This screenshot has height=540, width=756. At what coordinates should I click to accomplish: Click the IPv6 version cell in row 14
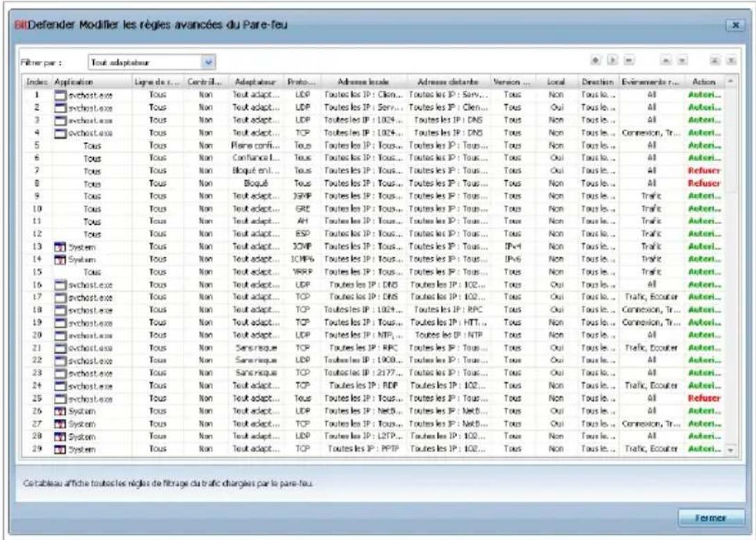(x=513, y=259)
